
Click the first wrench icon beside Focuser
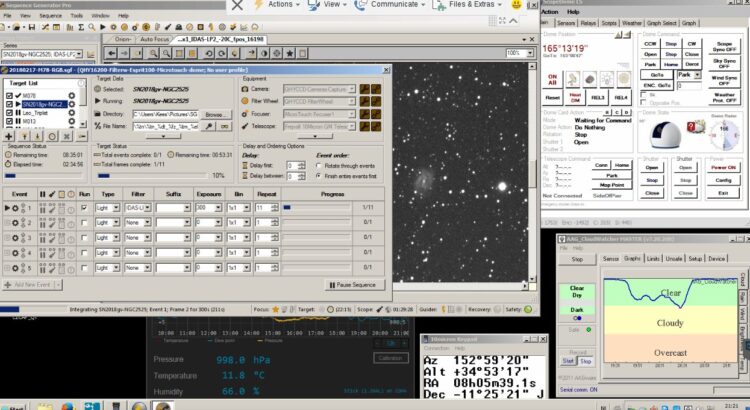point(364,114)
